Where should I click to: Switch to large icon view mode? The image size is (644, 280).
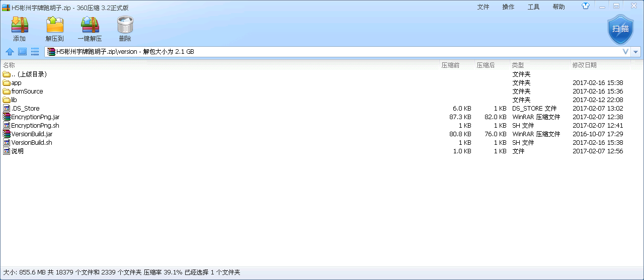click(x=22, y=51)
